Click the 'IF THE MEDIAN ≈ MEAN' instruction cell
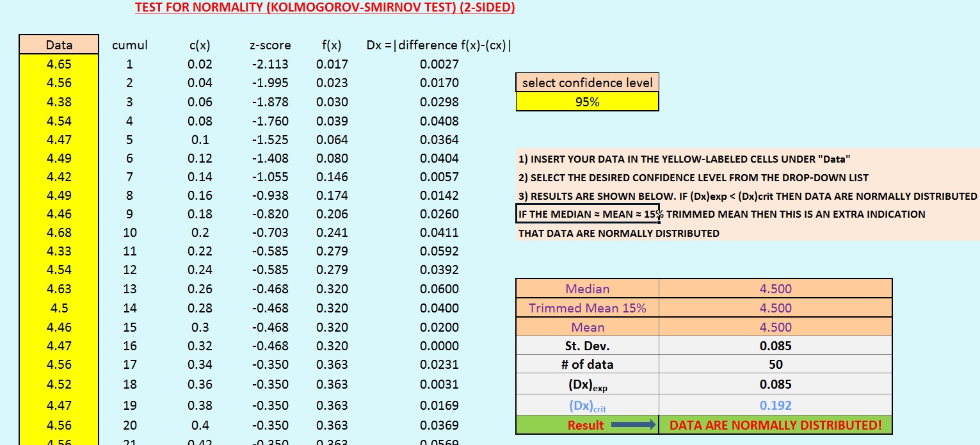The height and width of the screenshot is (445, 980). click(588, 214)
